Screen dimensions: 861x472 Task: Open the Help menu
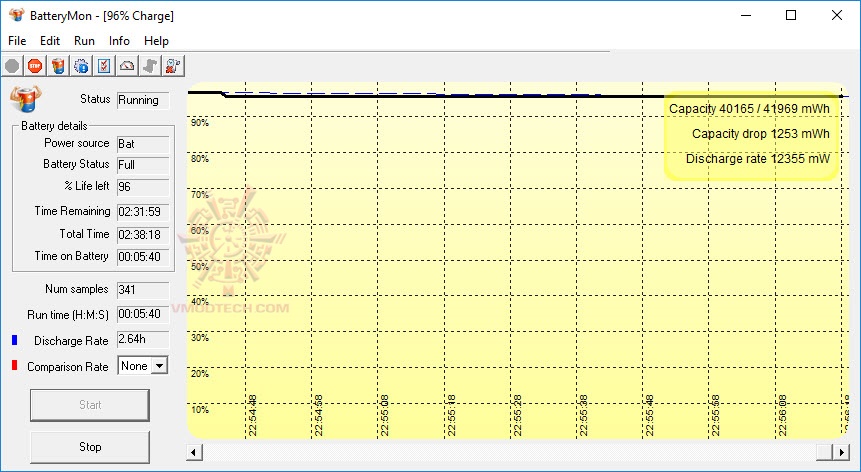click(156, 41)
